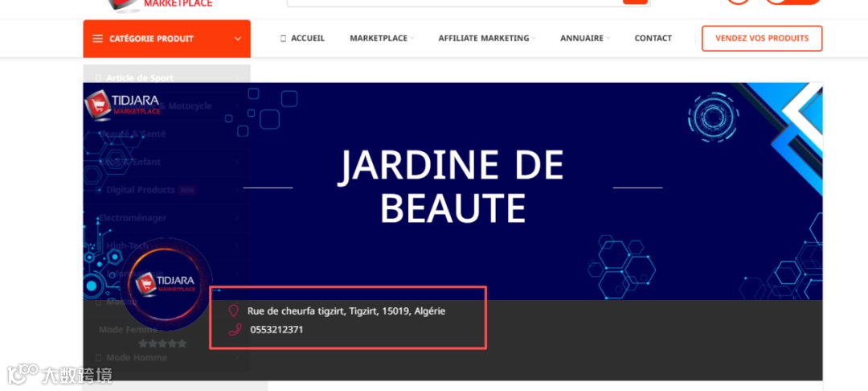Click the Tidjara logo on the banner corner

pos(122,104)
